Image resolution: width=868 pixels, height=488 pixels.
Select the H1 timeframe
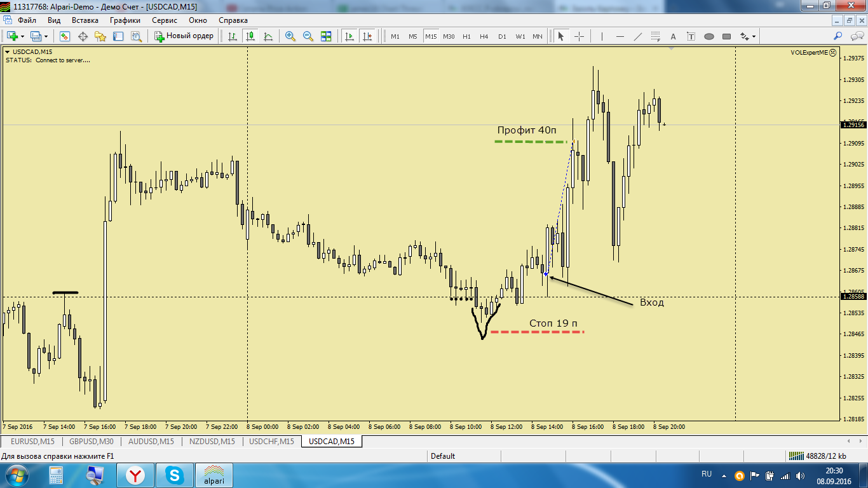(466, 36)
